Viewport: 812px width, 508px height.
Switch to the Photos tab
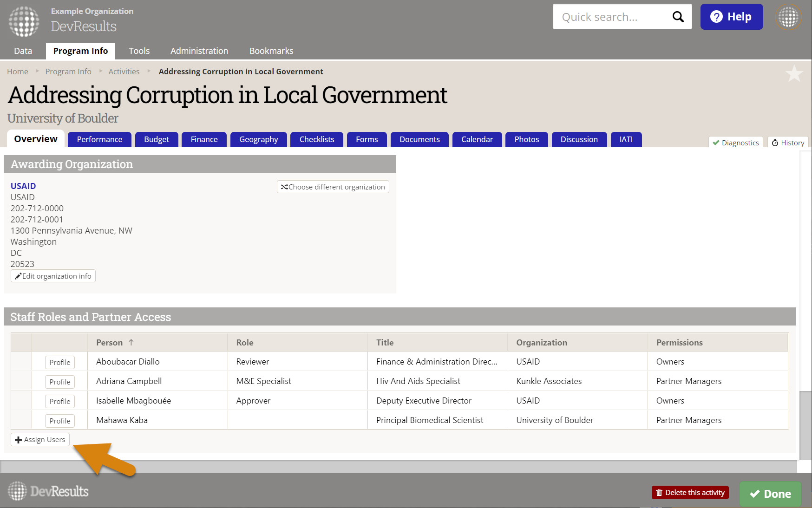[x=527, y=139]
